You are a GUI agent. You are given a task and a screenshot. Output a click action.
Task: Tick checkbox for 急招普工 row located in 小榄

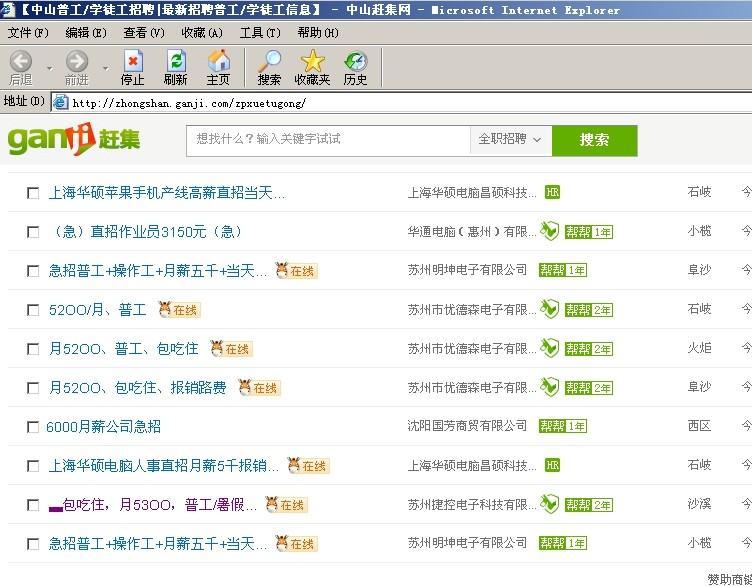(x=33, y=544)
